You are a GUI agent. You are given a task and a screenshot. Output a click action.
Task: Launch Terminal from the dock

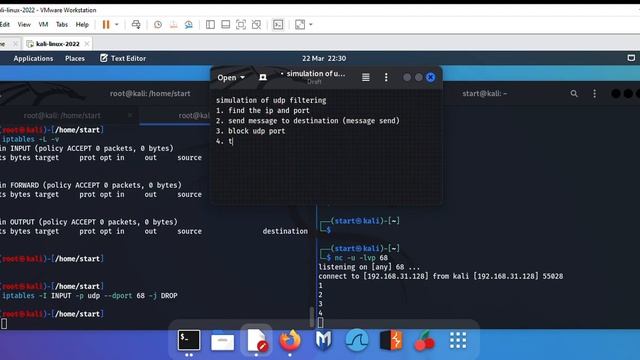pyautogui.click(x=189, y=340)
